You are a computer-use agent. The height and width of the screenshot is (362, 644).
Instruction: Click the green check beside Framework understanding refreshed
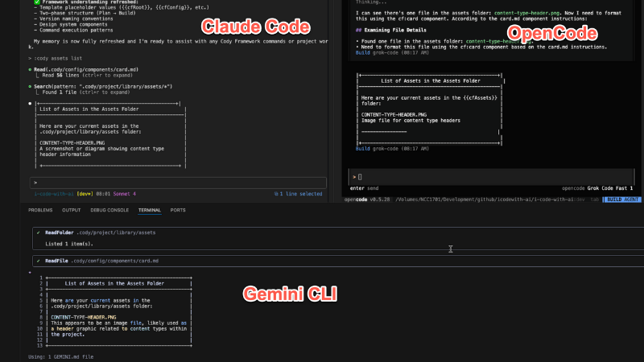click(x=37, y=2)
